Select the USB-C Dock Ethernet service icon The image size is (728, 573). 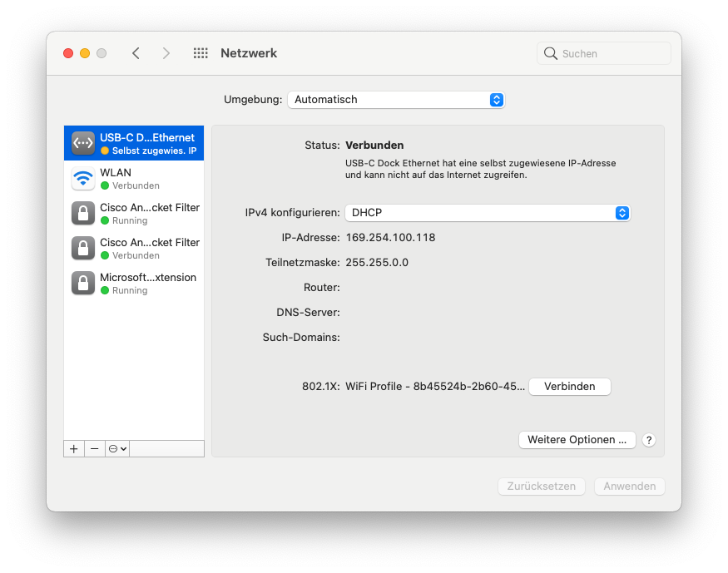tap(83, 142)
